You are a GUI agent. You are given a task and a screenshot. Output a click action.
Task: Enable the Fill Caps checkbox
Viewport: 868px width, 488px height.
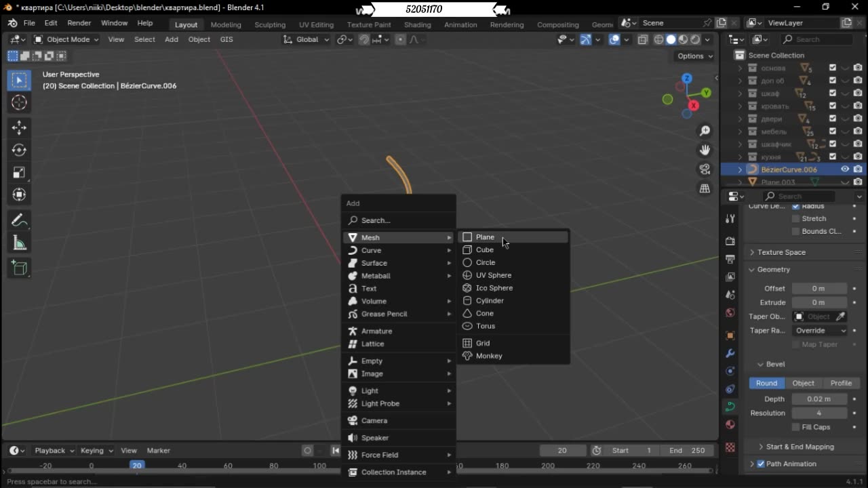pos(796,427)
